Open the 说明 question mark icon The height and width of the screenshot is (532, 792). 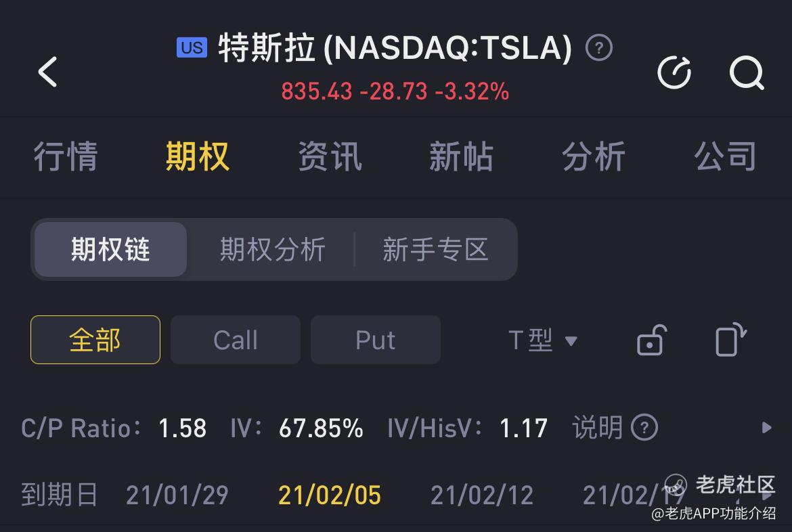pos(644,427)
